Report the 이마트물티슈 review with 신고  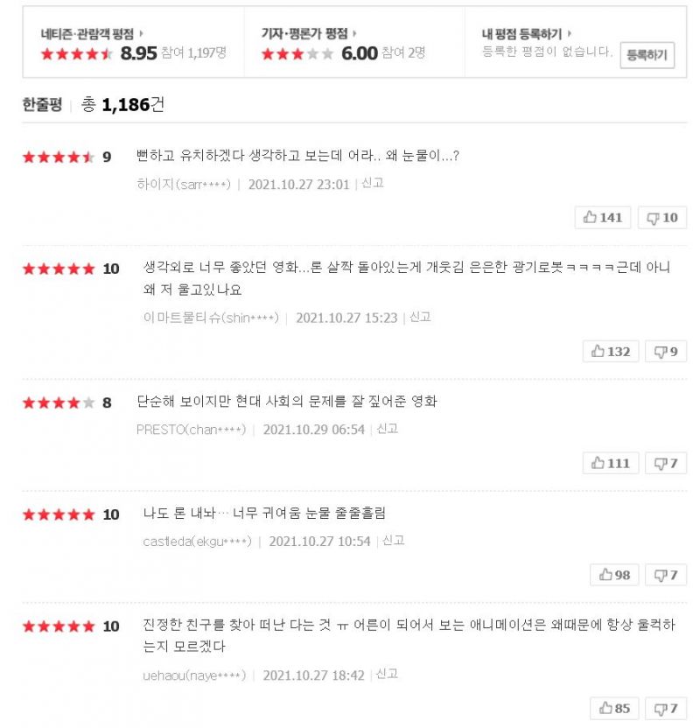(x=420, y=317)
